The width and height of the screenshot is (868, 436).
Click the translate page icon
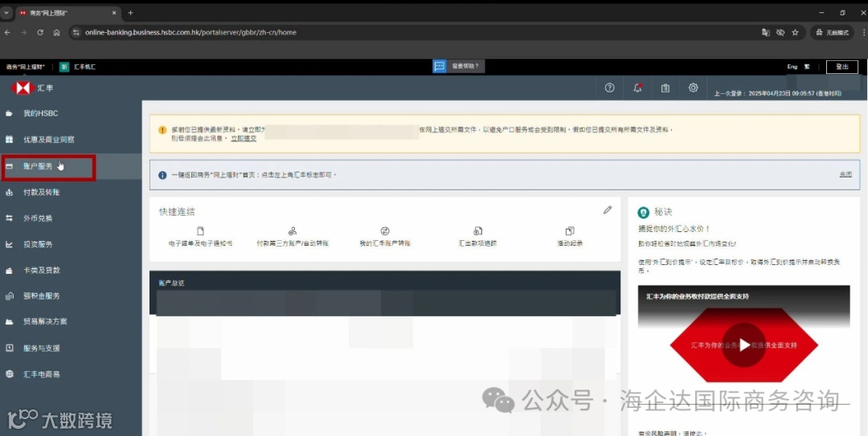tap(766, 33)
